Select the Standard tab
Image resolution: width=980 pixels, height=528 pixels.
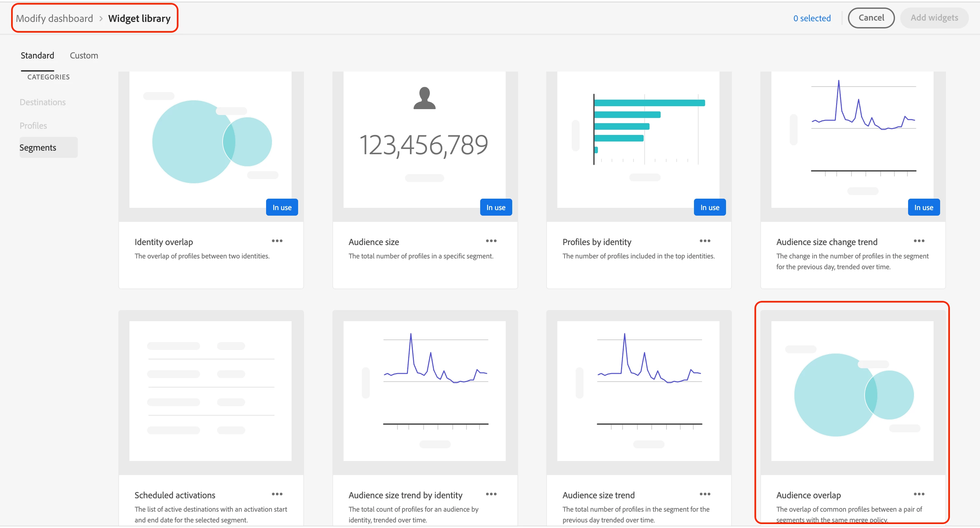(37, 56)
